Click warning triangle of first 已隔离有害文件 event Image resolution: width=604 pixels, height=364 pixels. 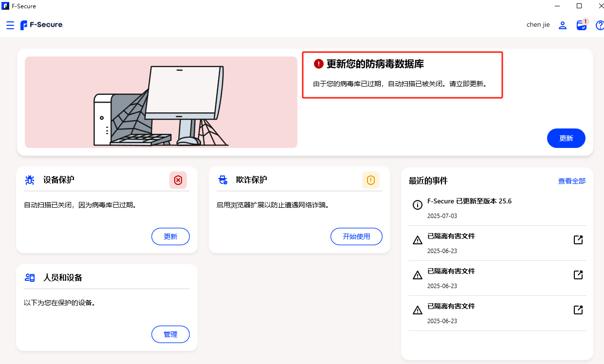click(418, 240)
